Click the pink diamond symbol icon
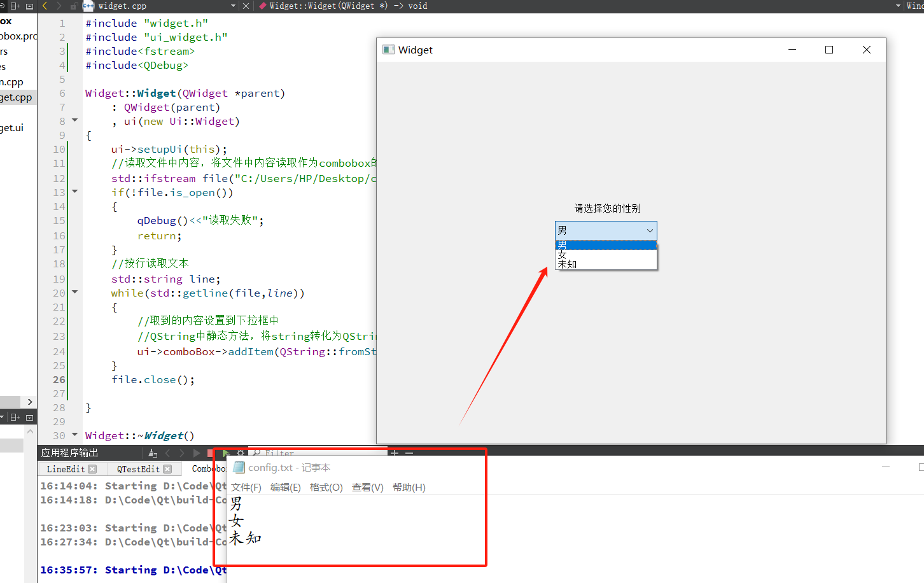This screenshot has width=924, height=583. point(262,6)
